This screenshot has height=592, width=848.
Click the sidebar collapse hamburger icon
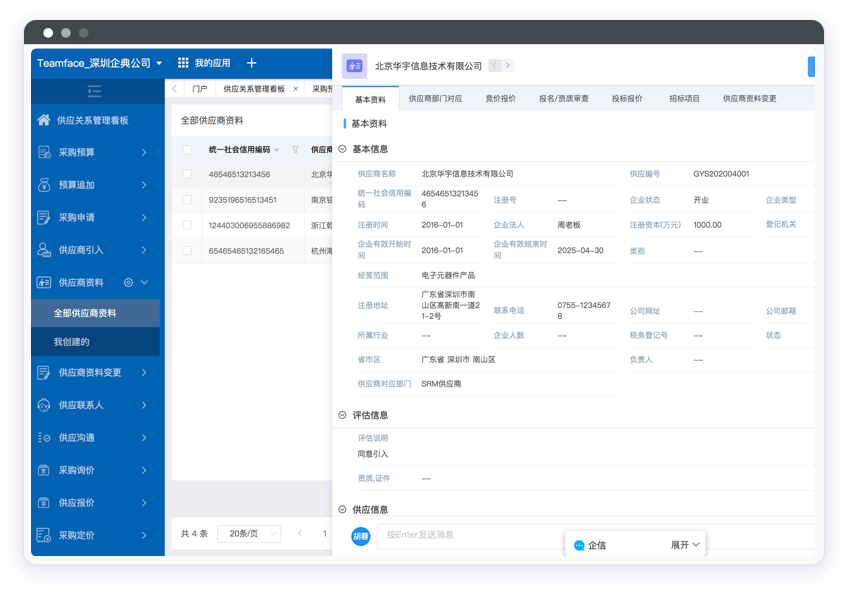(95, 91)
